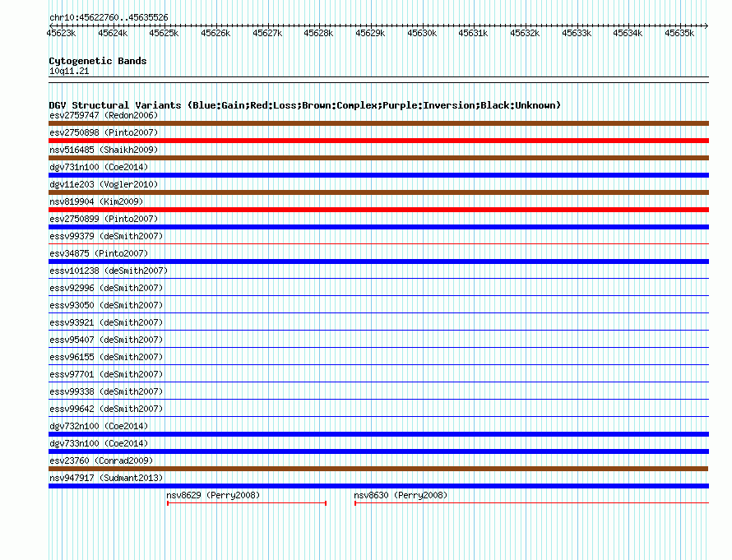Select essv99642 (deSmith2007) label
Image resolution: width=732 pixels, height=560 pixels.
pos(106,409)
